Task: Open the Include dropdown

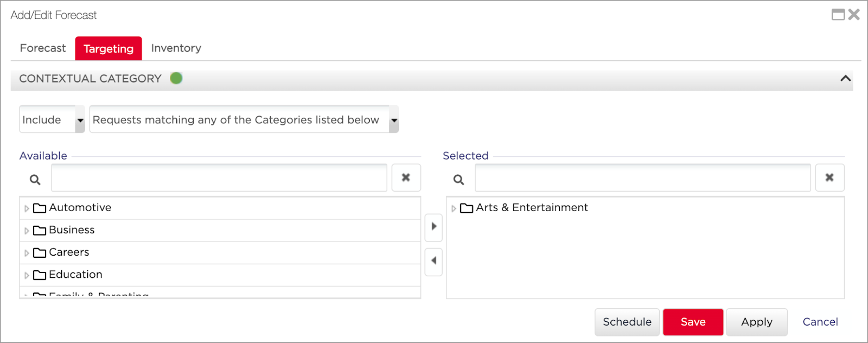Action: pos(80,120)
